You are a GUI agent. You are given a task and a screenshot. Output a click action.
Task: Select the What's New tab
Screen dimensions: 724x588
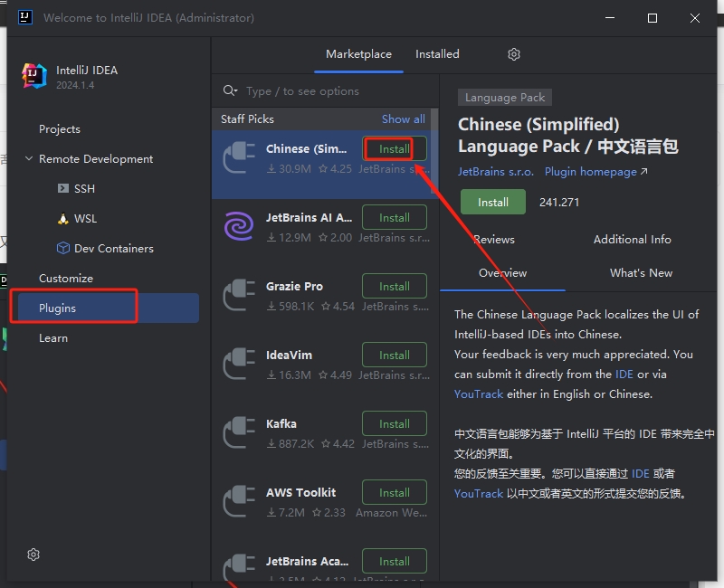pos(641,273)
